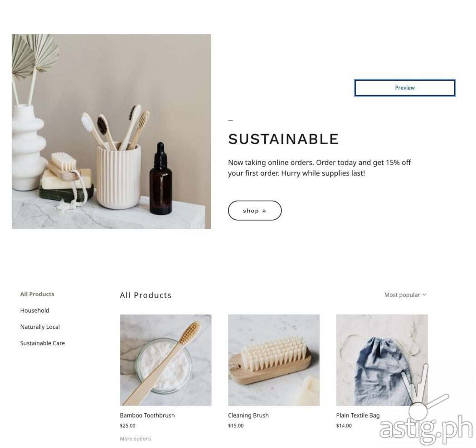Viewport: 476px width, 448px height.
Task: Expand the Most popular sort dropdown
Action: [405, 295]
